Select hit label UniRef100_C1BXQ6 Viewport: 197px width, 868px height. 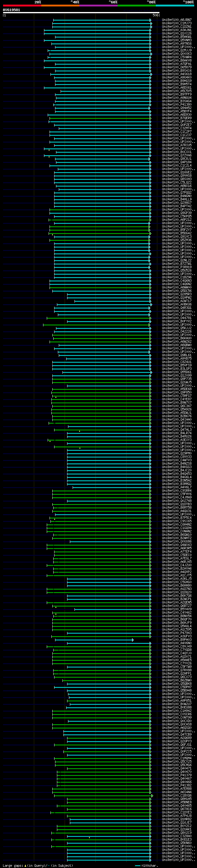pos(177,796)
